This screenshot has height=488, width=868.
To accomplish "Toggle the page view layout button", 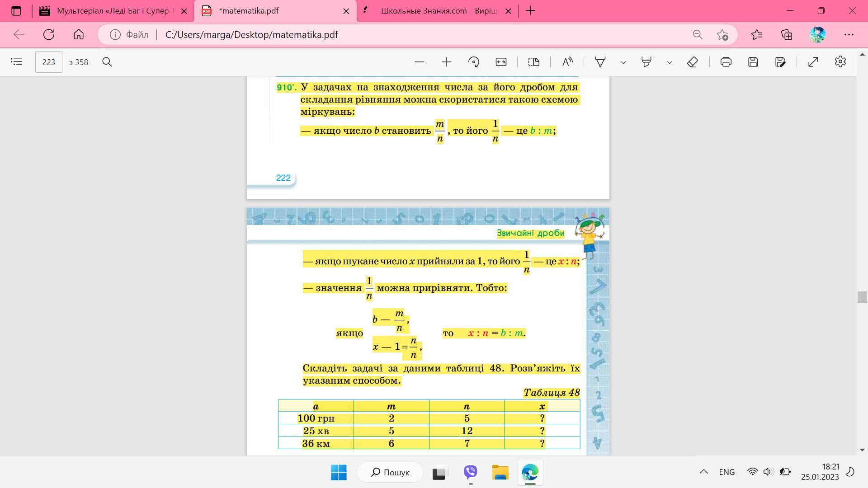I will (534, 62).
